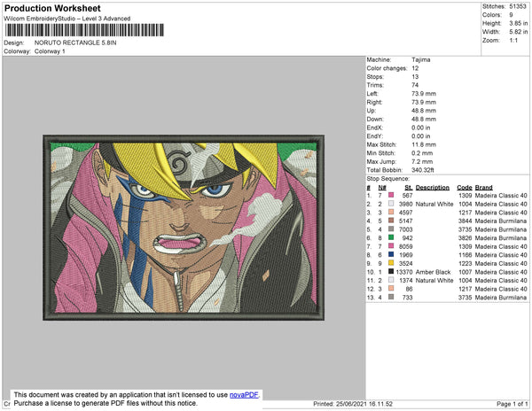Click the Max Stitch value '11.8 mm'
Viewport: 532px width, 411px height.
424,144
